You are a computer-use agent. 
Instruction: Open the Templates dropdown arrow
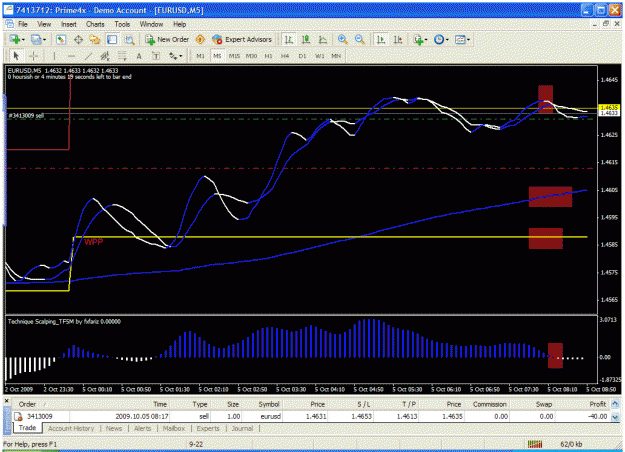click(468, 40)
